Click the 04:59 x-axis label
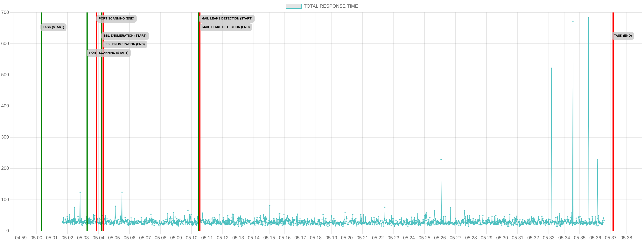This screenshot has height=242, width=644. point(21,238)
